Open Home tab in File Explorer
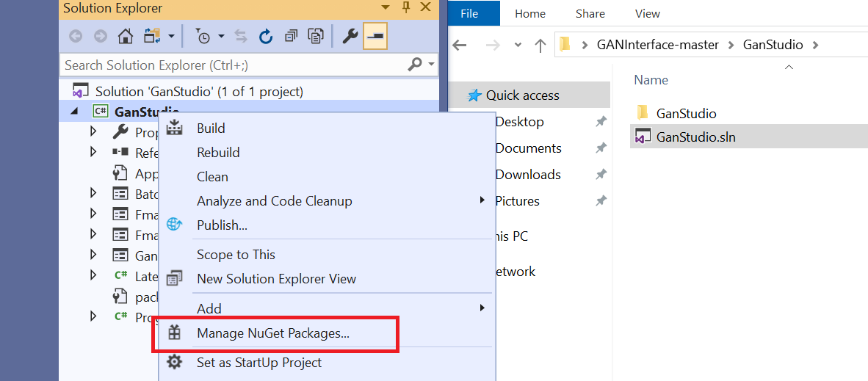 click(x=530, y=14)
